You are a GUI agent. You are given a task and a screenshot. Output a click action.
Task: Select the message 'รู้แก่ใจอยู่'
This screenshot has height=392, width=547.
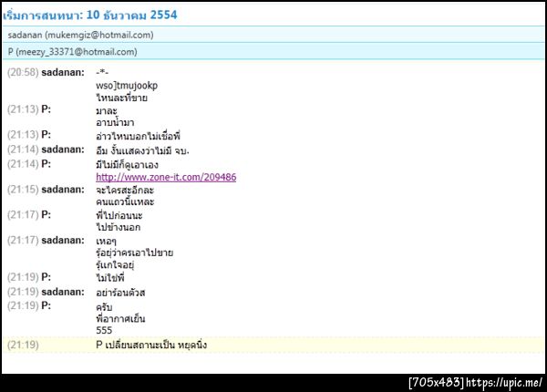tap(115, 264)
